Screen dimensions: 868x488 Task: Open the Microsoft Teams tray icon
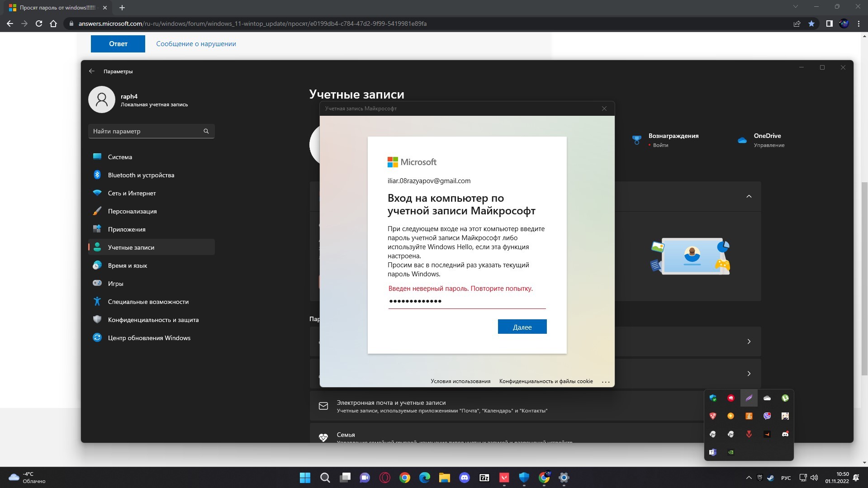713,452
